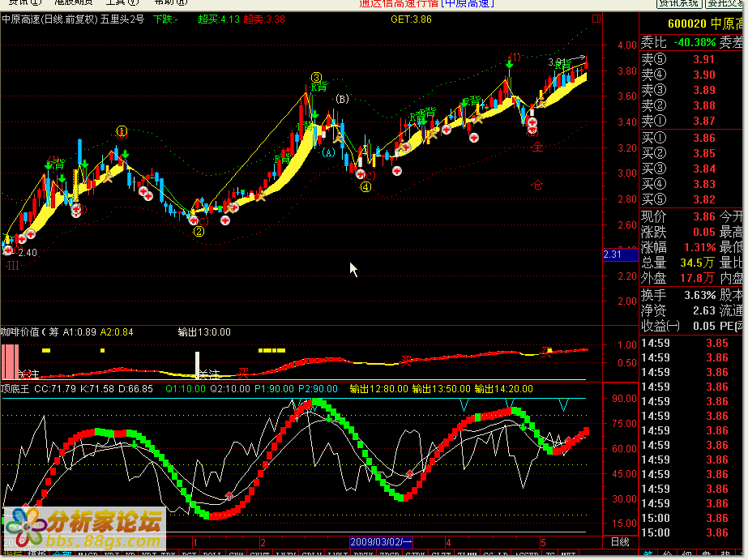Click the 顶底王 indicator name
The width and height of the screenshot is (748, 560).
[15, 389]
